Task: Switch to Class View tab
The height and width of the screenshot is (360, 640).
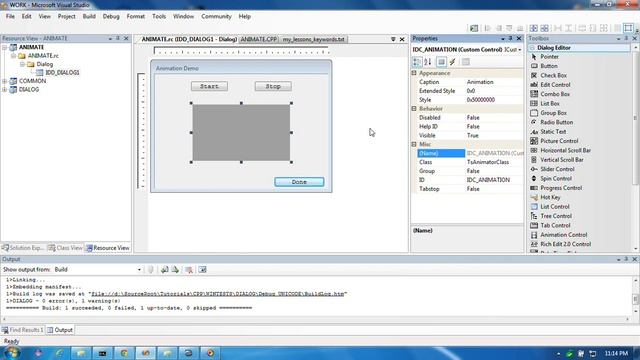Action: (x=65, y=248)
